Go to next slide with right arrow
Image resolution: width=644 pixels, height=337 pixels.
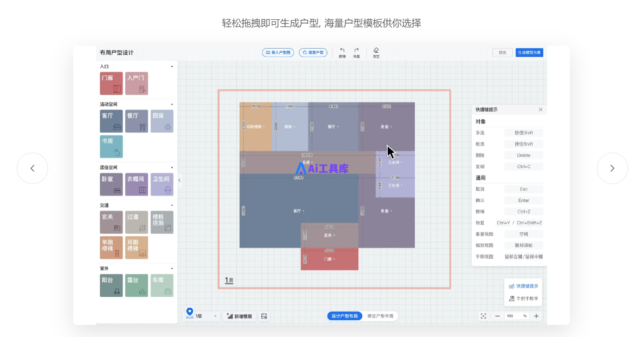(x=612, y=168)
